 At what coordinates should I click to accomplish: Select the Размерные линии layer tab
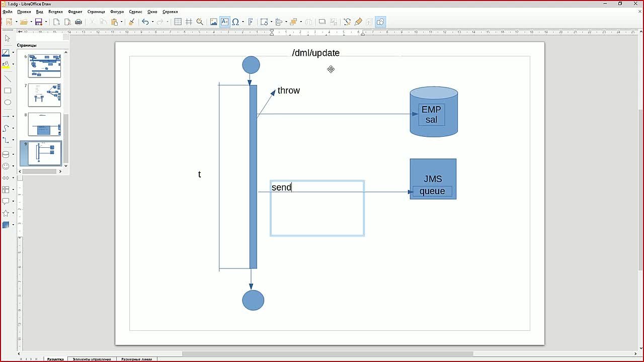(x=136, y=359)
